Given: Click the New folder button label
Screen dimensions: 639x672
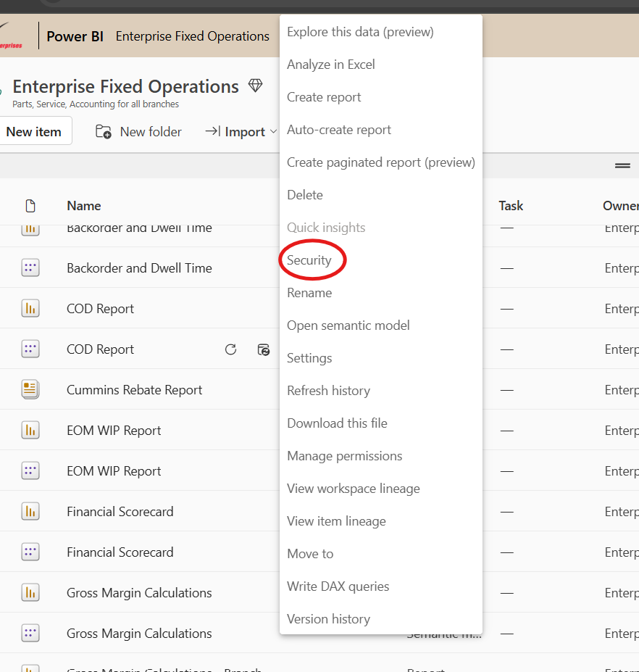Looking at the screenshot, I should 151,131.
